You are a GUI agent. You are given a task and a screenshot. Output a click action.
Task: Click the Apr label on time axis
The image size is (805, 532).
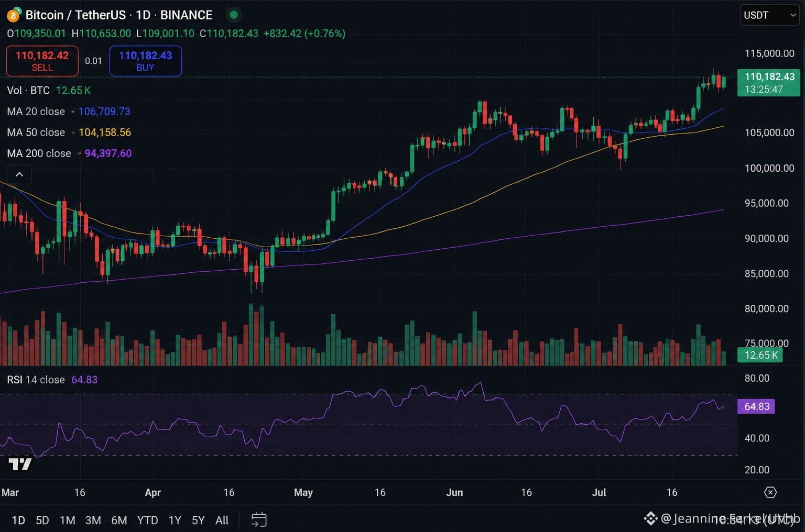click(x=153, y=492)
